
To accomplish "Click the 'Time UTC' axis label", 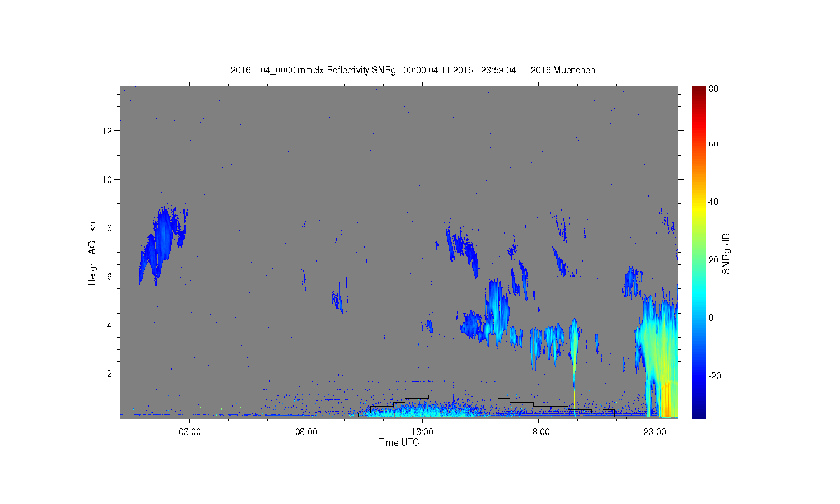I will click(x=399, y=442).
